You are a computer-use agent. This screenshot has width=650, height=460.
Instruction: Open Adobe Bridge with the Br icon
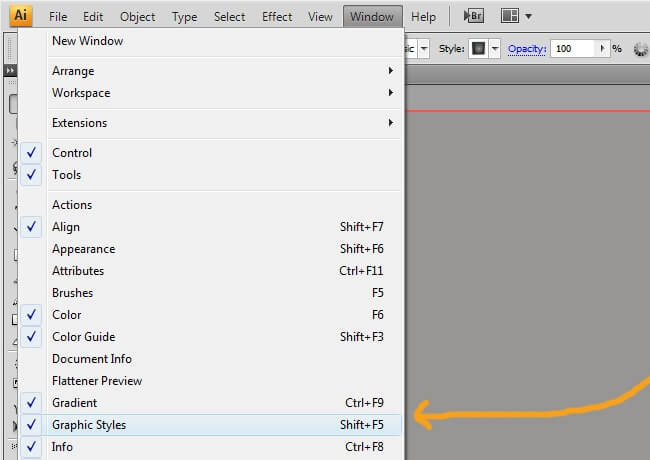tap(474, 16)
